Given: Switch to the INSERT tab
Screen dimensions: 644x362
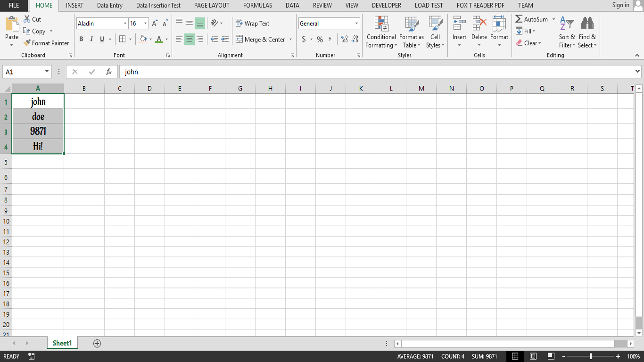Looking at the screenshot, I should tap(74, 6).
